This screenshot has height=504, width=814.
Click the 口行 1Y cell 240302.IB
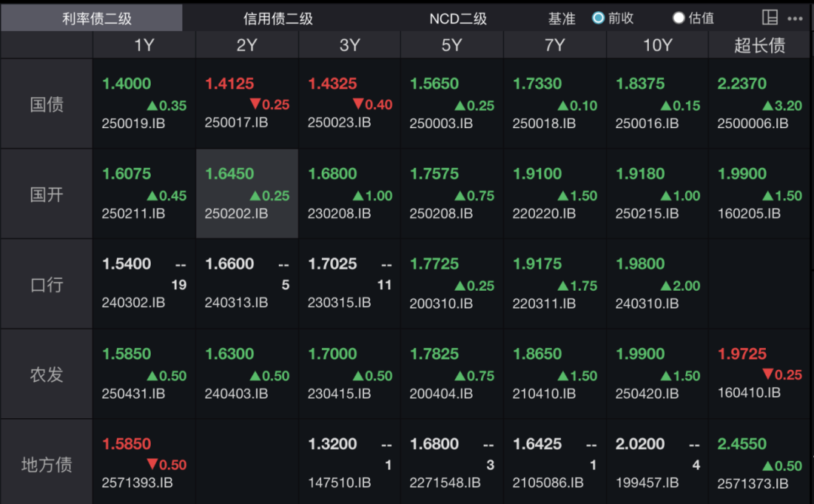[144, 284]
